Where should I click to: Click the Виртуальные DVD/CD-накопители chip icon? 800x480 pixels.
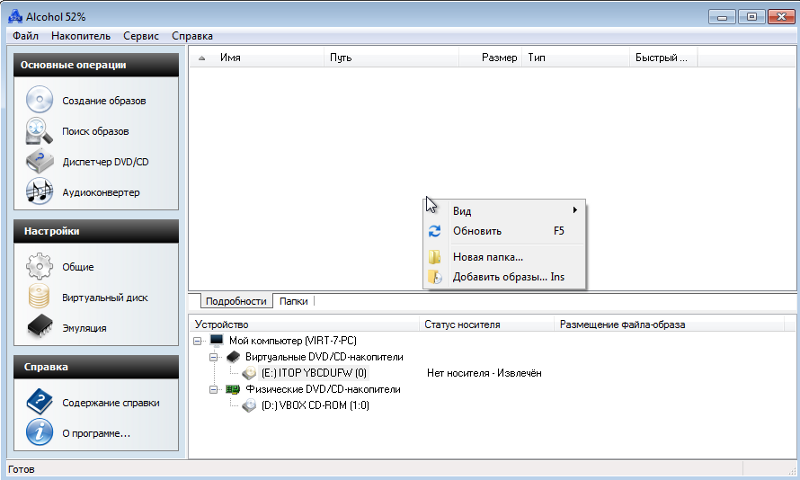(x=233, y=357)
